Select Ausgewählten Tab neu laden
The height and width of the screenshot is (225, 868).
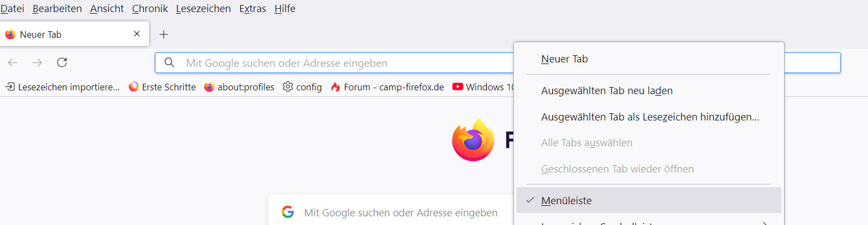pos(606,91)
